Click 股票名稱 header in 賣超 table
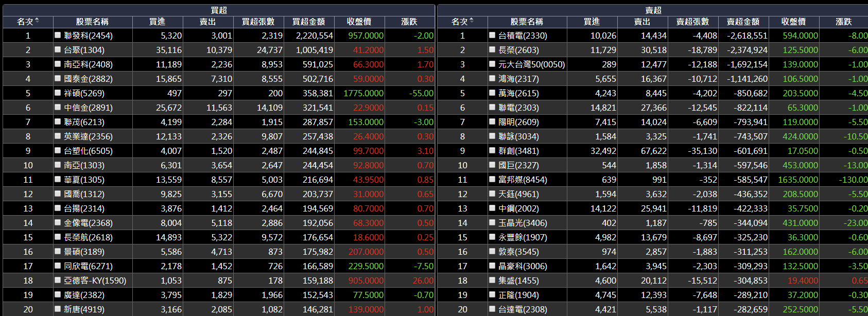The width and height of the screenshot is (868, 316). tap(527, 22)
